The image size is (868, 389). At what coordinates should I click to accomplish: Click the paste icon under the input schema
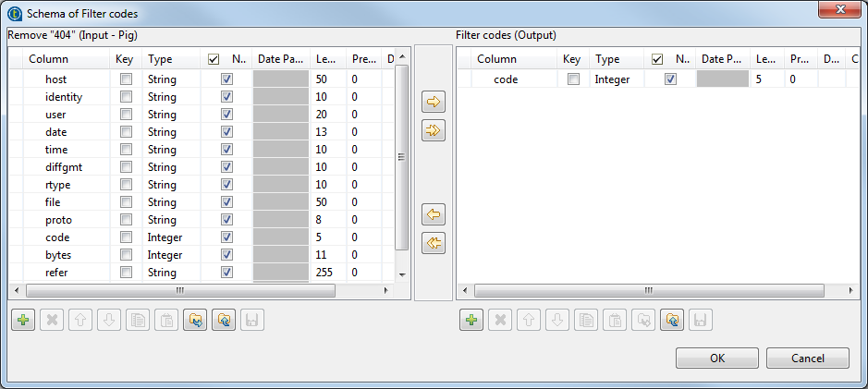[x=166, y=320]
